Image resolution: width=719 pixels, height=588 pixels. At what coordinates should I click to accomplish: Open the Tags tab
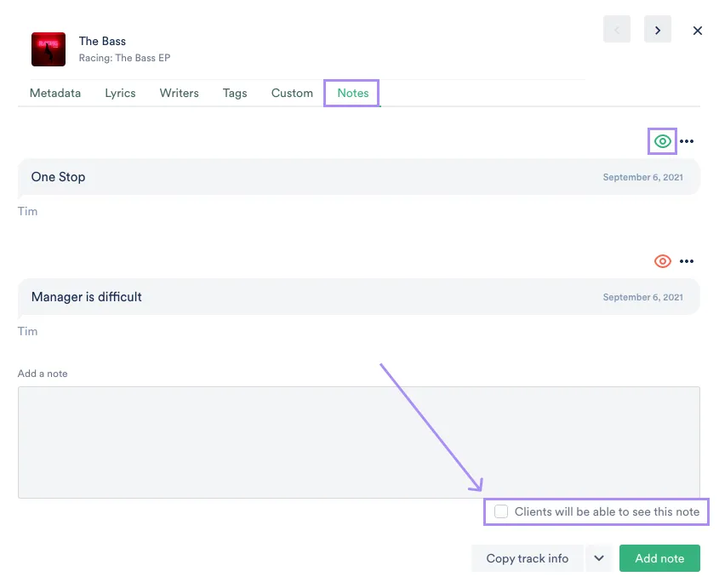235,94
